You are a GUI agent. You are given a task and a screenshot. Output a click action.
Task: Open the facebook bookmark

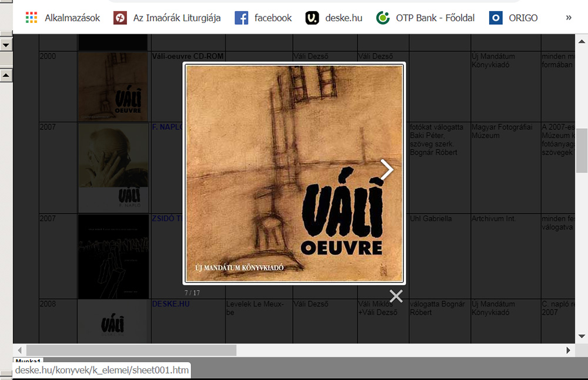pyautogui.click(x=263, y=18)
